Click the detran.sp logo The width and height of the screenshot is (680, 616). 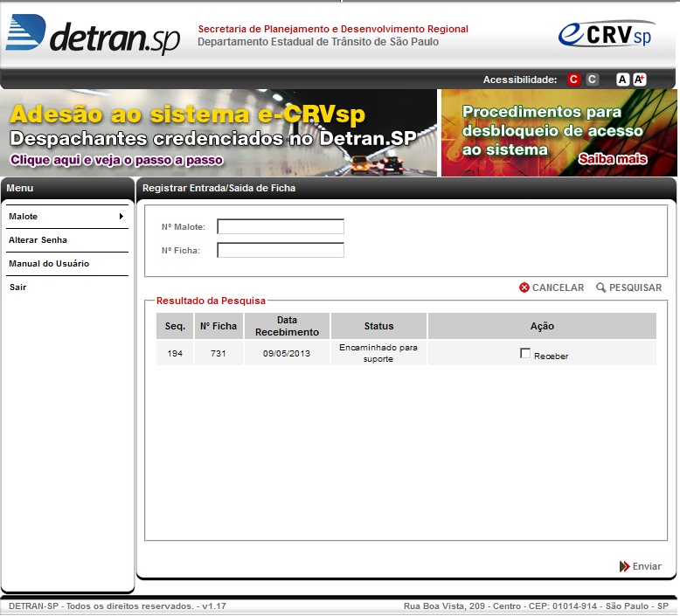93,35
